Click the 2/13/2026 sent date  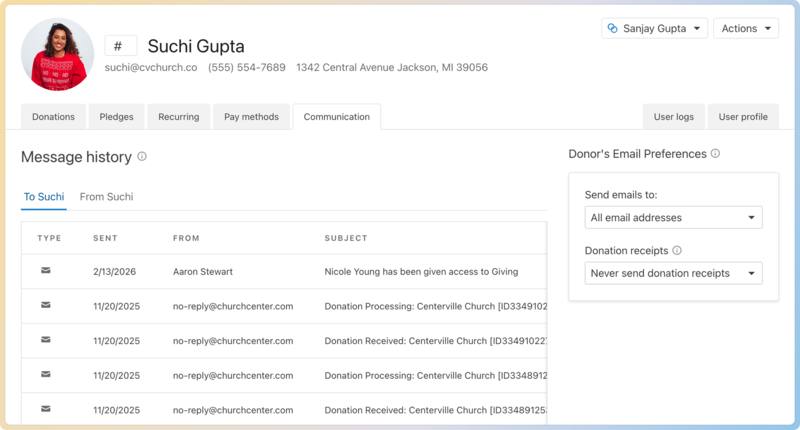coord(114,272)
